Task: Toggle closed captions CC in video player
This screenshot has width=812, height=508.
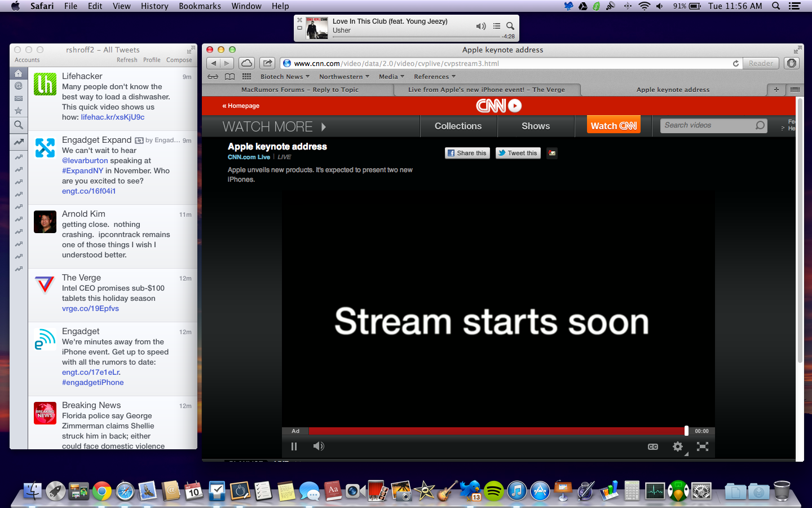Action: (653, 446)
